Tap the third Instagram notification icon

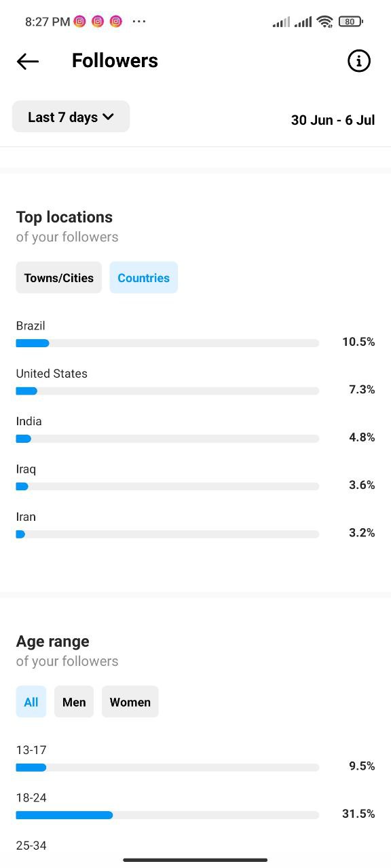(x=116, y=22)
